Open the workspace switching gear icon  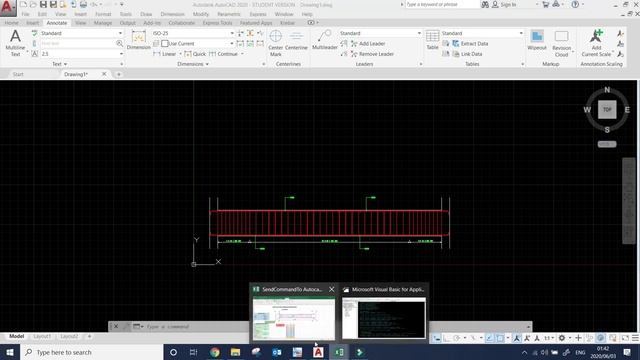[562, 338]
